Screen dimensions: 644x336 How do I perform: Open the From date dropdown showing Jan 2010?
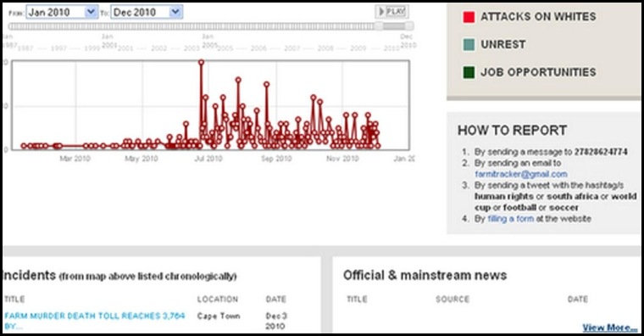[x=62, y=13]
